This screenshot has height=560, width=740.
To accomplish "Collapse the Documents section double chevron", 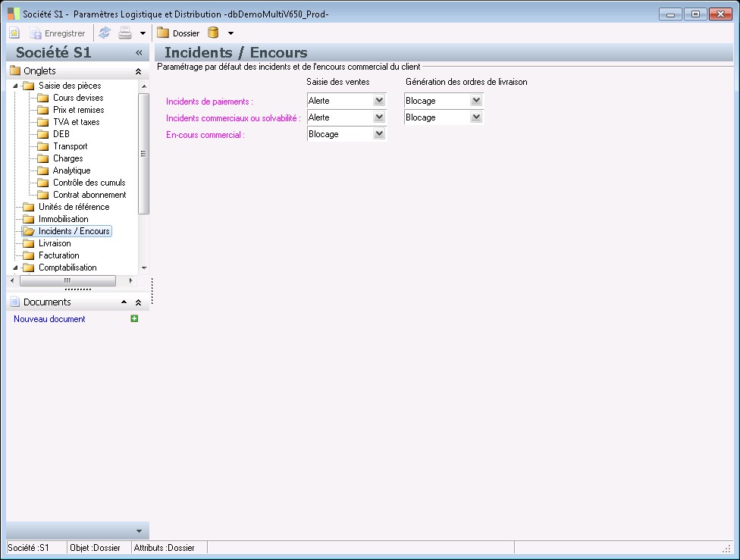I will pos(138,302).
